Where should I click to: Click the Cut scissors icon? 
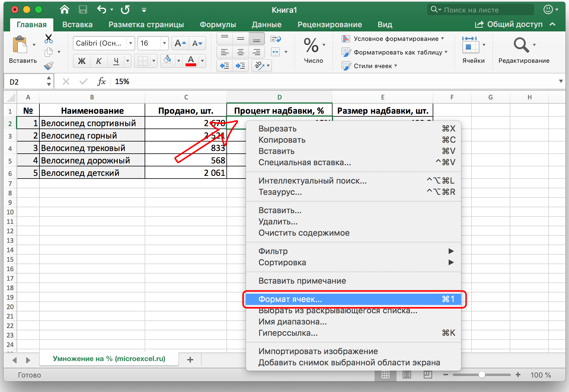click(48, 39)
